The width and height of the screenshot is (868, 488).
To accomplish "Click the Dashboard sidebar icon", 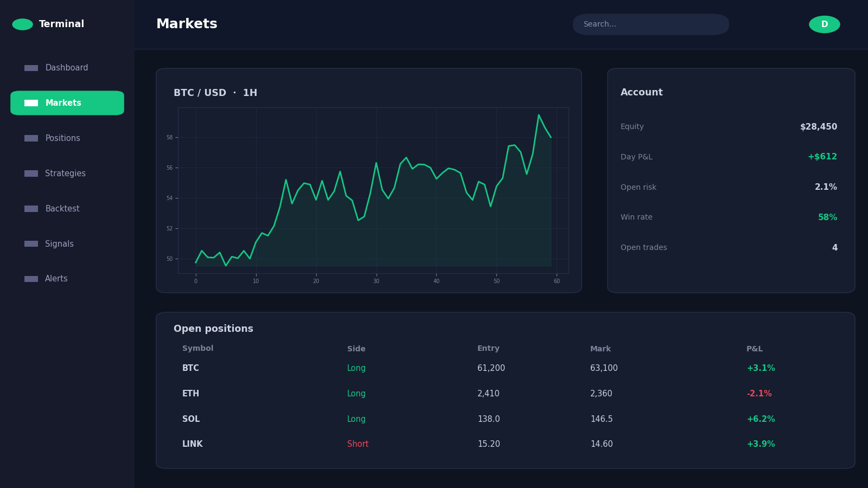I will [31, 68].
